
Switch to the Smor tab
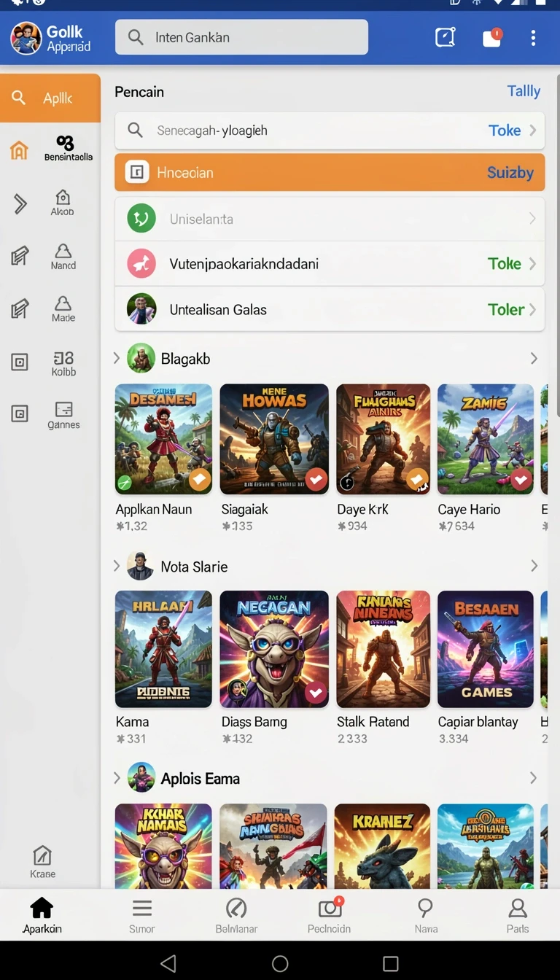pyautogui.click(x=141, y=915)
